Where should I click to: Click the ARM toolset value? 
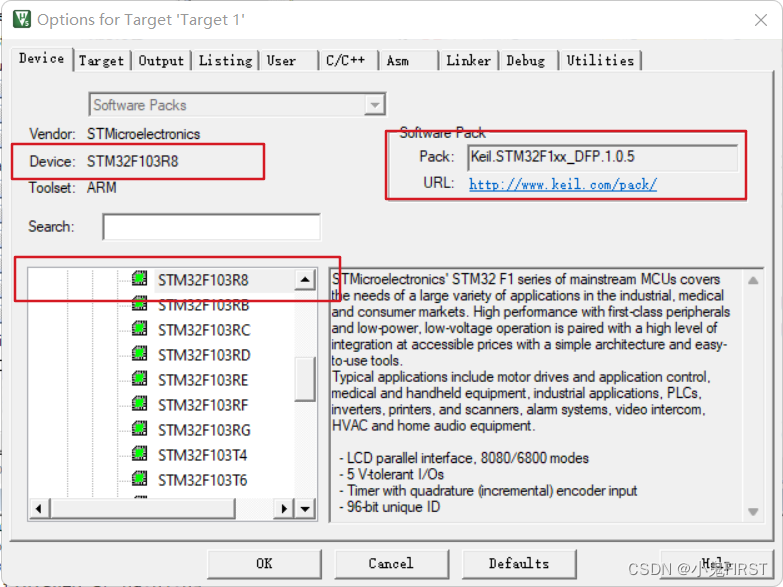tap(101, 187)
